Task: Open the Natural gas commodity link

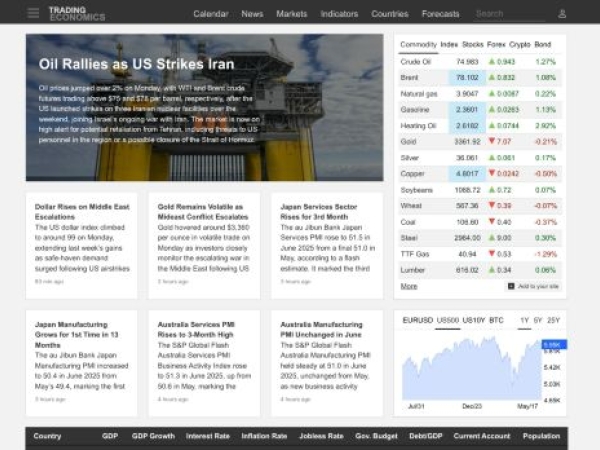Action: click(419, 94)
